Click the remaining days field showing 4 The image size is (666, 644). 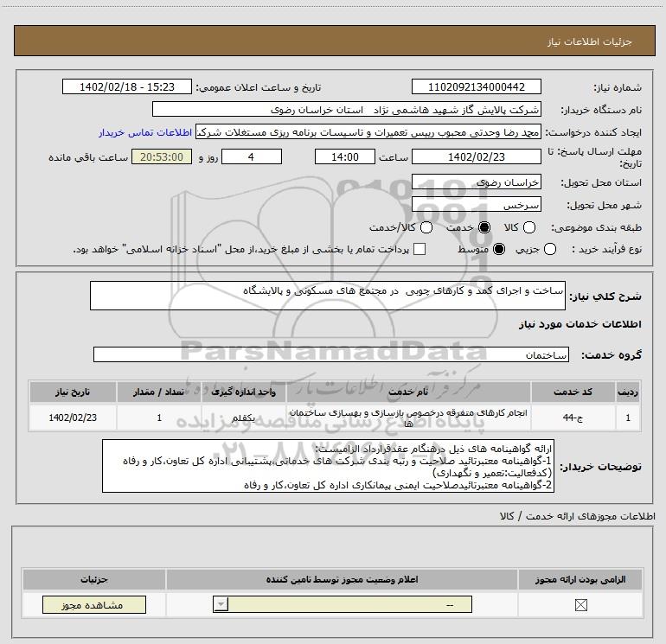point(252,156)
